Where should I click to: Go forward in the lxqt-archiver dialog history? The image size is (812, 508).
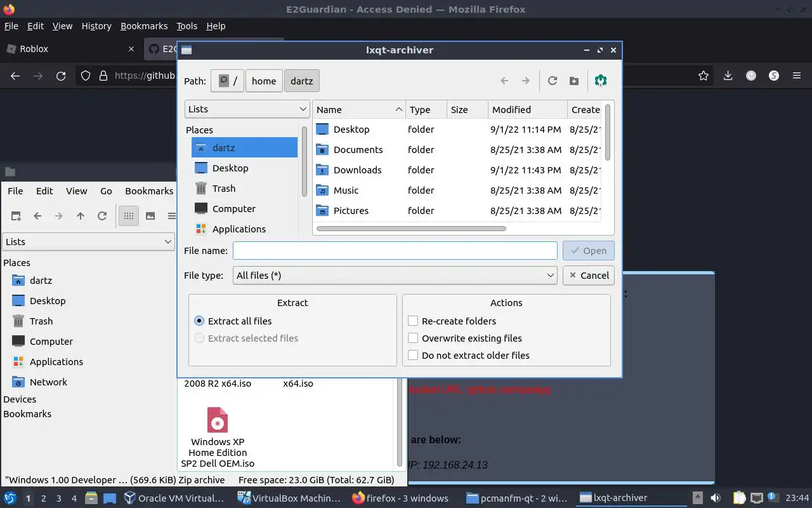525,81
